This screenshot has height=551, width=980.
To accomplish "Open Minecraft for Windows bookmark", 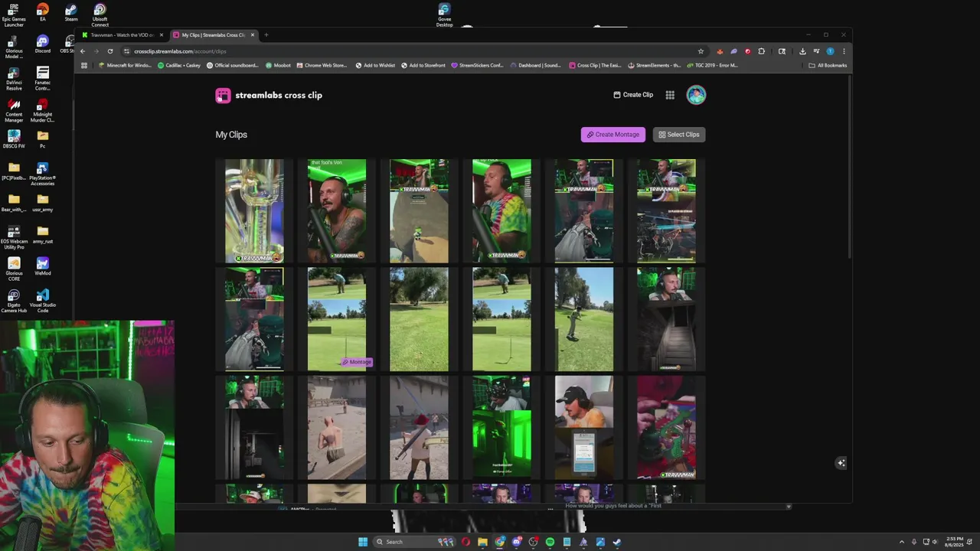I will click(125, 65).
